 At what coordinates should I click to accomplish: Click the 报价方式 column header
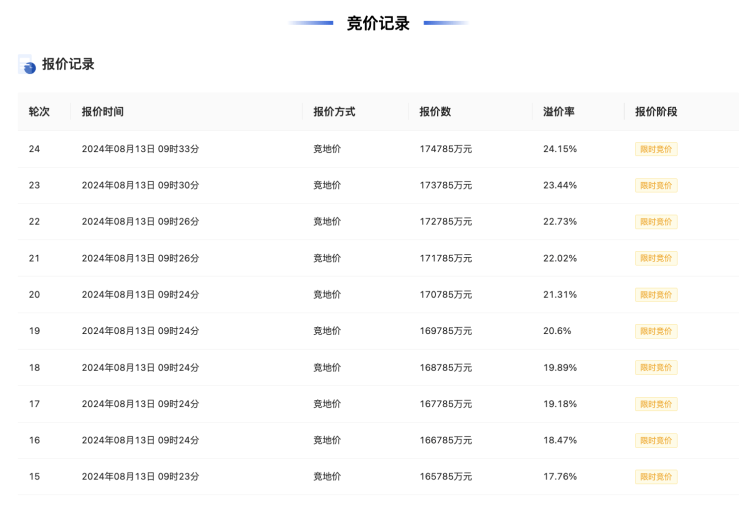coord(334,112)
